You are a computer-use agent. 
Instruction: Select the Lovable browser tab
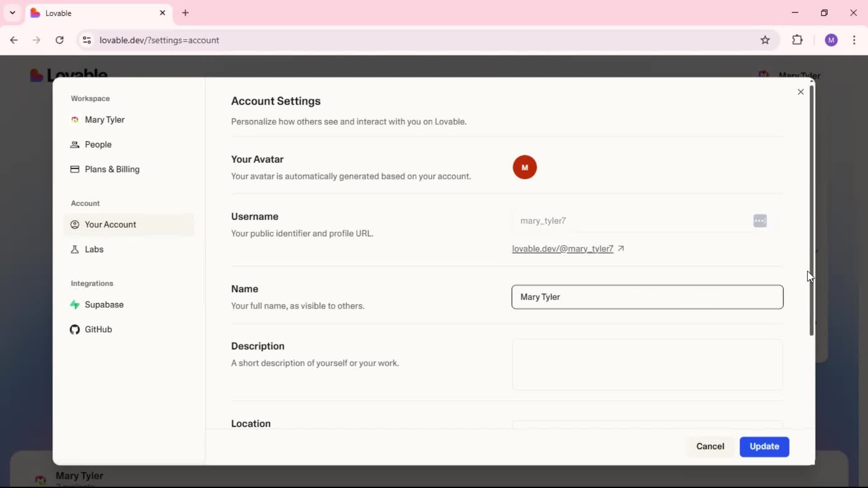(x=99, y=13)
